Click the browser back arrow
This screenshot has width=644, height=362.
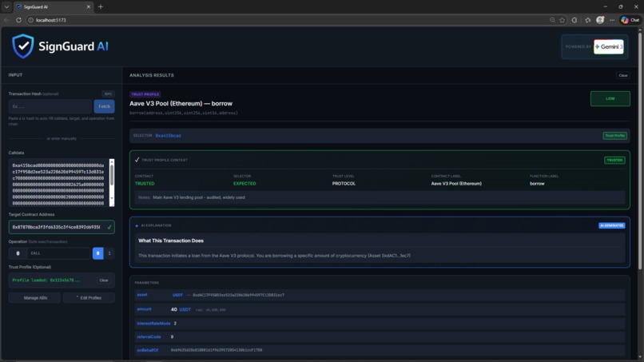[6, 20]
